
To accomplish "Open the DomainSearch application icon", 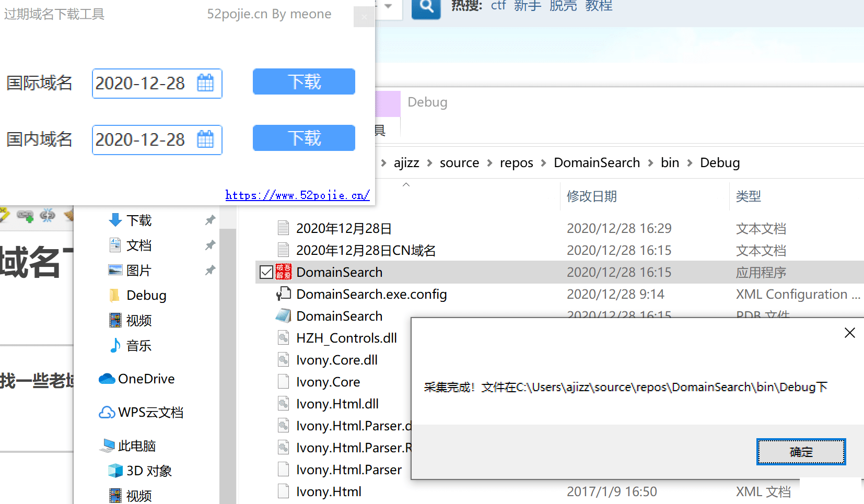I will (284, 272).
